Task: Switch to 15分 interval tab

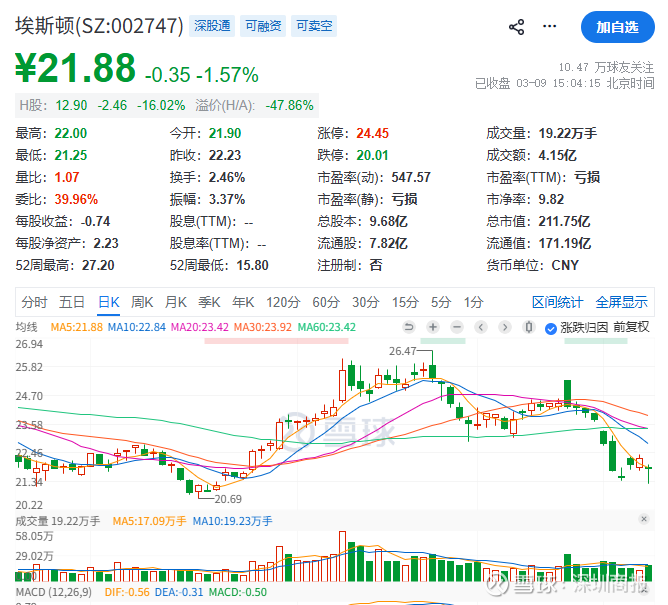Action: click(405, 302)
